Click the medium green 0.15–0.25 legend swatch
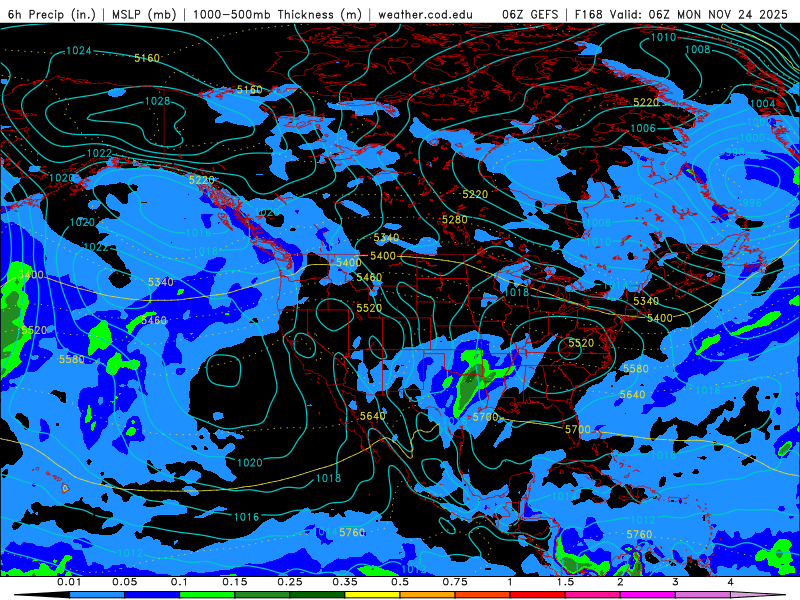Screen dimensions: 800x600 pyautogui.click(x=262, y=595)
